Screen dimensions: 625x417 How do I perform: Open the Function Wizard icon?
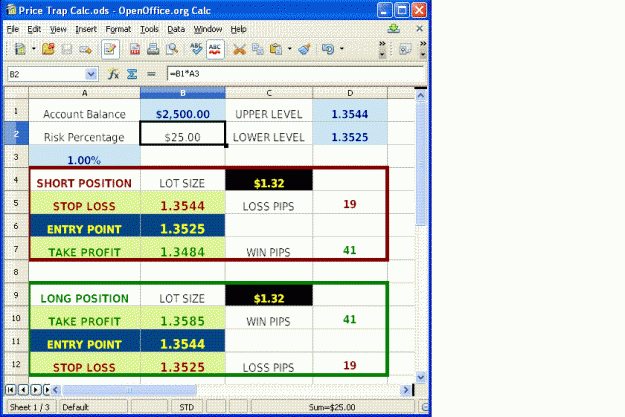click(114, 74)
